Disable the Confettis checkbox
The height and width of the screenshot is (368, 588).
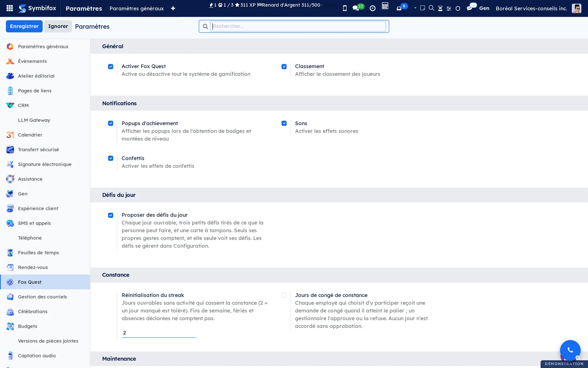tap(111, 158)
